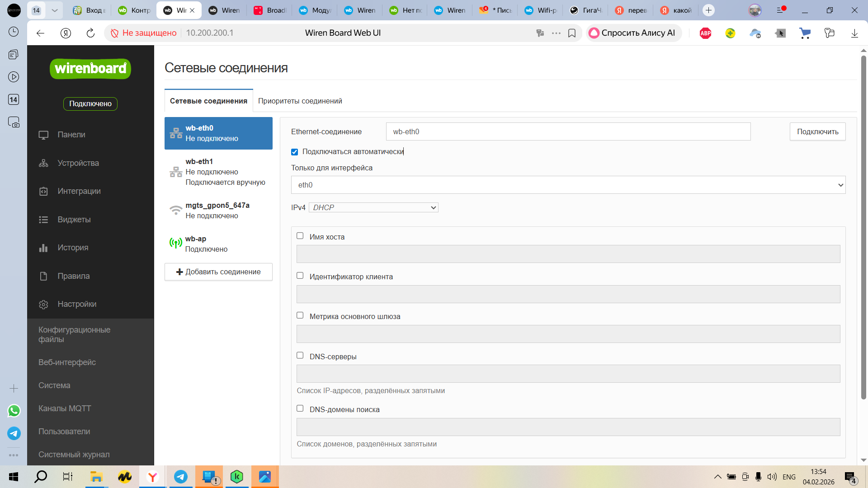
Task: Bookmark this page with bookmark icon
Action: [x=572, y=33]
